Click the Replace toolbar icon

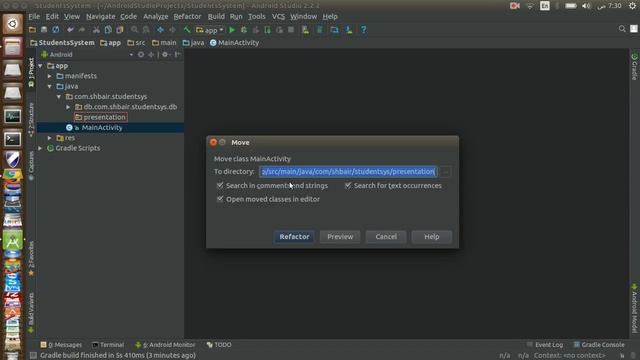146,30
